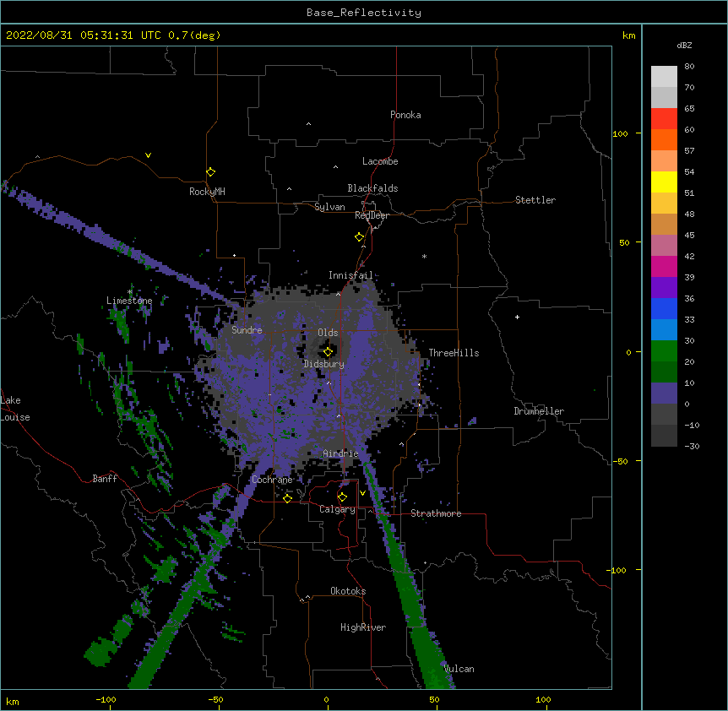Viewport: 728px width, 711px height.
Task: Click the Okotoks town label
Action: (348, 591)
